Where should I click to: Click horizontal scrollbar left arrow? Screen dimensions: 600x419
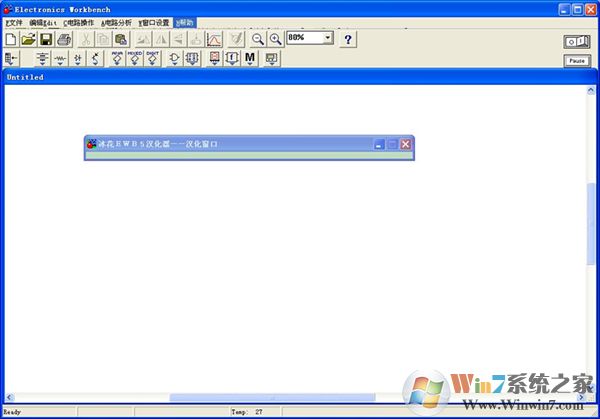pos(10,397)
